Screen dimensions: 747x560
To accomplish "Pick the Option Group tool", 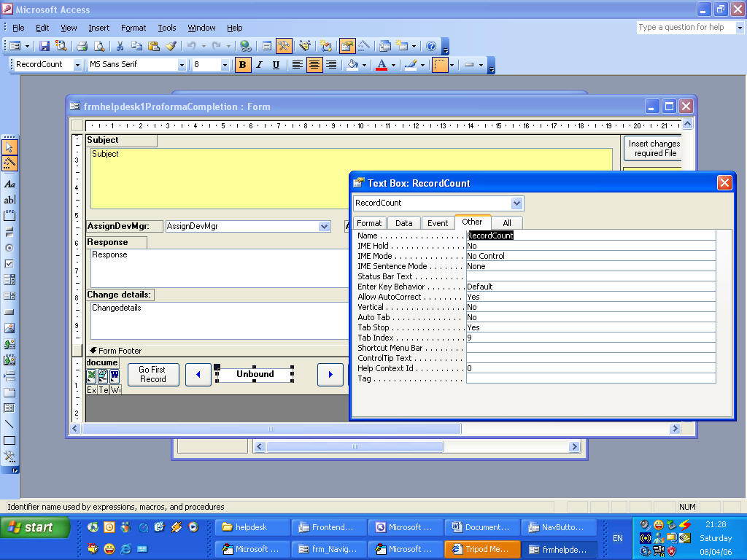I will pyautogui.click(x=9, y=216).
